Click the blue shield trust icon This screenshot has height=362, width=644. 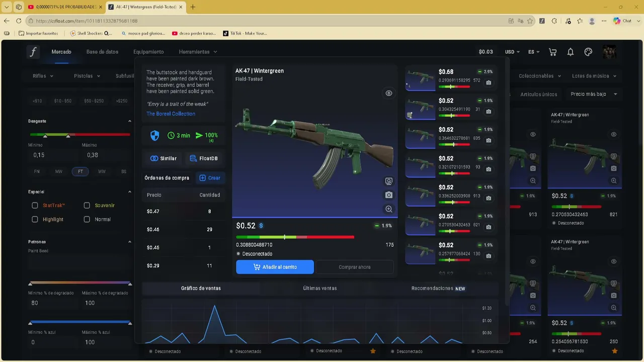tap(155, 135)
